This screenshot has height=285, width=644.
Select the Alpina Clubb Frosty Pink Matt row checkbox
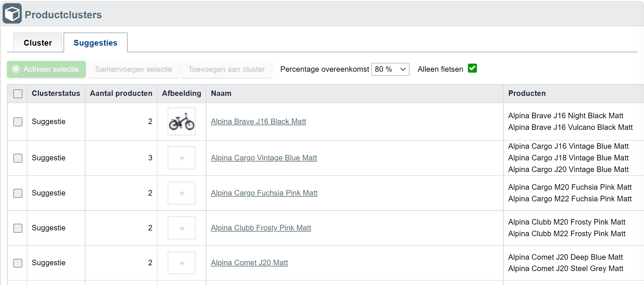click(18, 228)
